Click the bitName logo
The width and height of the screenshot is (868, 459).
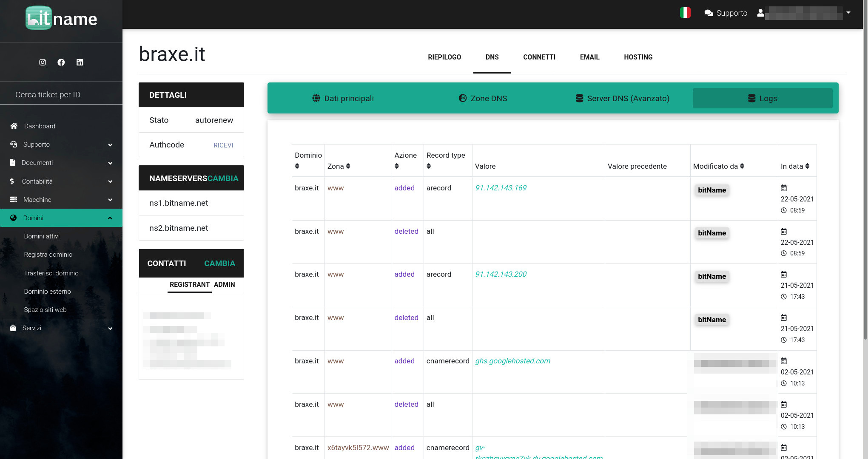click(x=61, y=18)
